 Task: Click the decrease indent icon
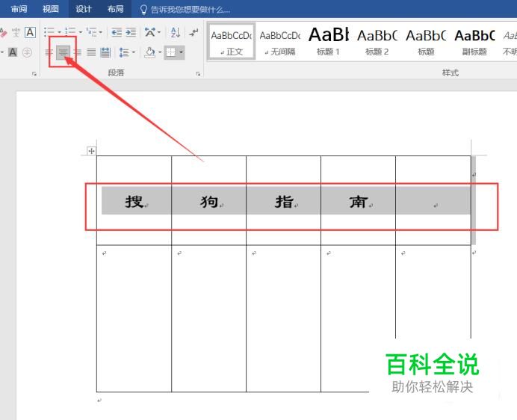click(116, 32)
